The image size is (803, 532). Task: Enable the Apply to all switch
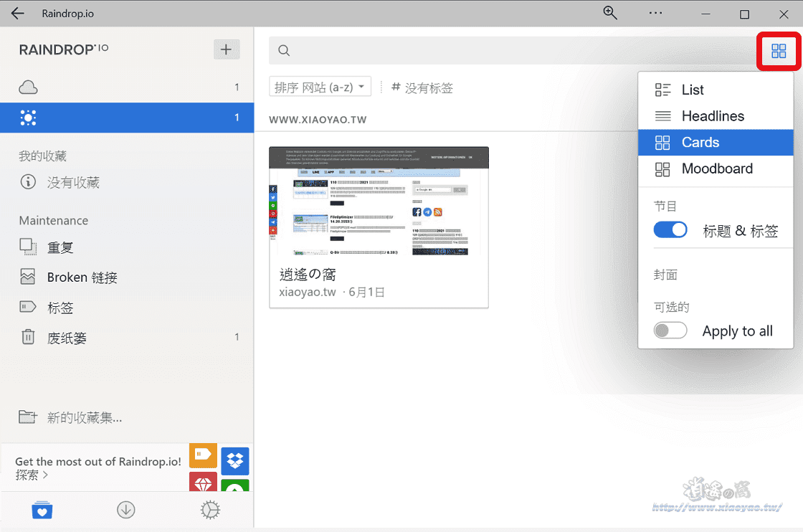670,331
